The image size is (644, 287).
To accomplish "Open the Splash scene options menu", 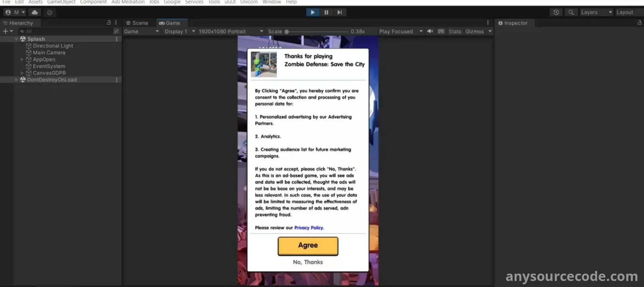I will [116, 39].
